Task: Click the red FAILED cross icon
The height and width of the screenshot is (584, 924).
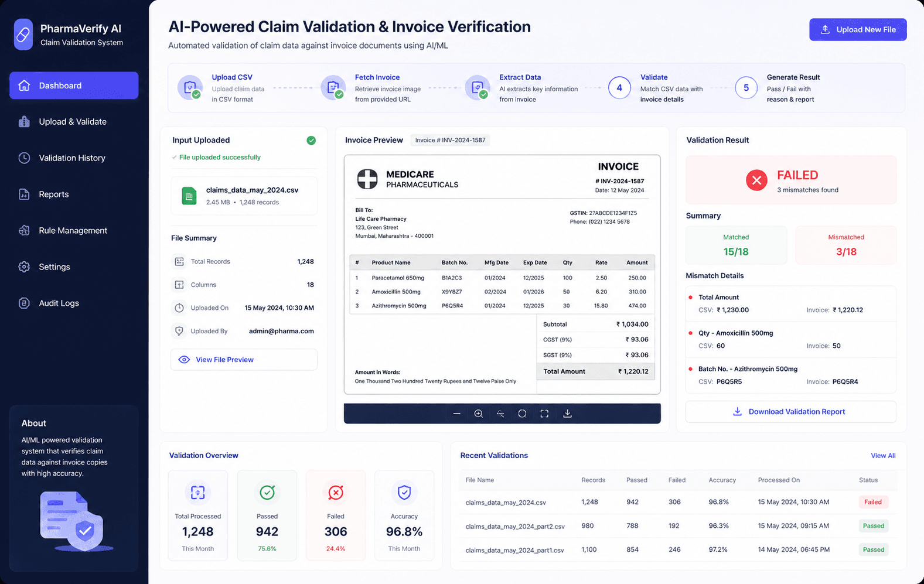Action: tap(756, 180)
